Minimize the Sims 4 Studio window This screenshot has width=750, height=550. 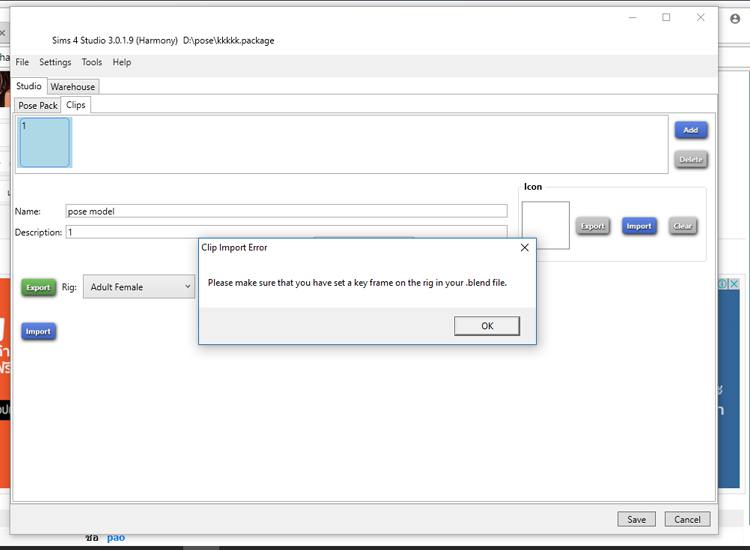pyautogui.click(x=632, y=17)
